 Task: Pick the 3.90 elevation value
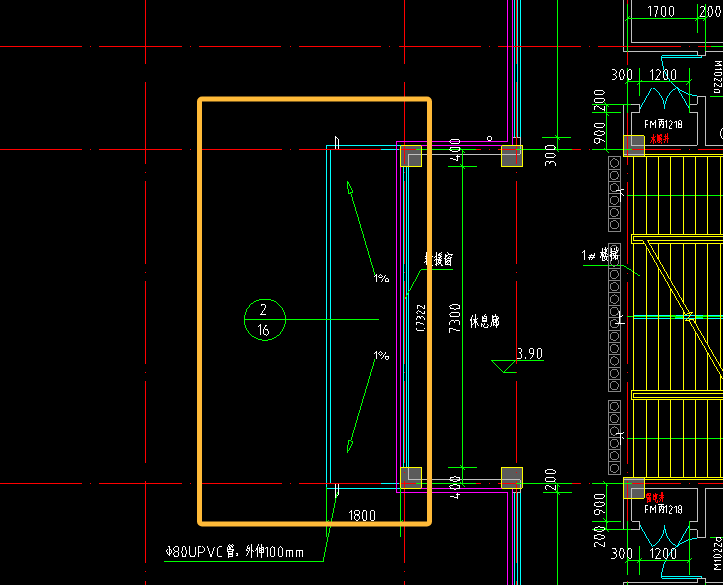click(x=530, y=354)
